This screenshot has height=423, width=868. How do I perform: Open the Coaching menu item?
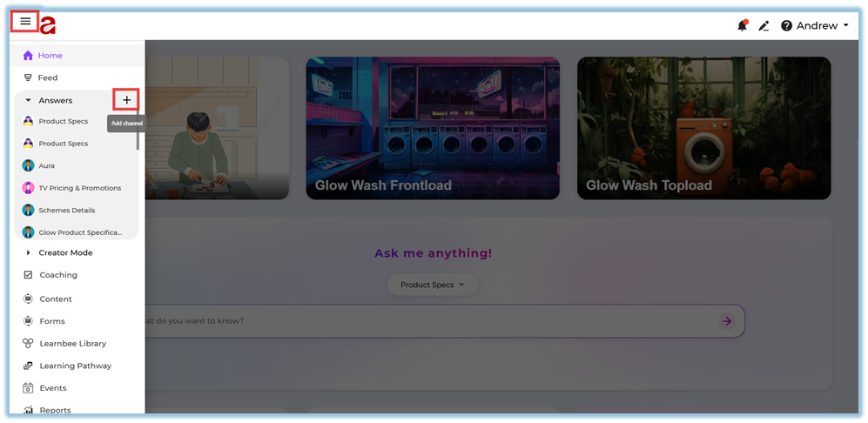coord(57,275)
